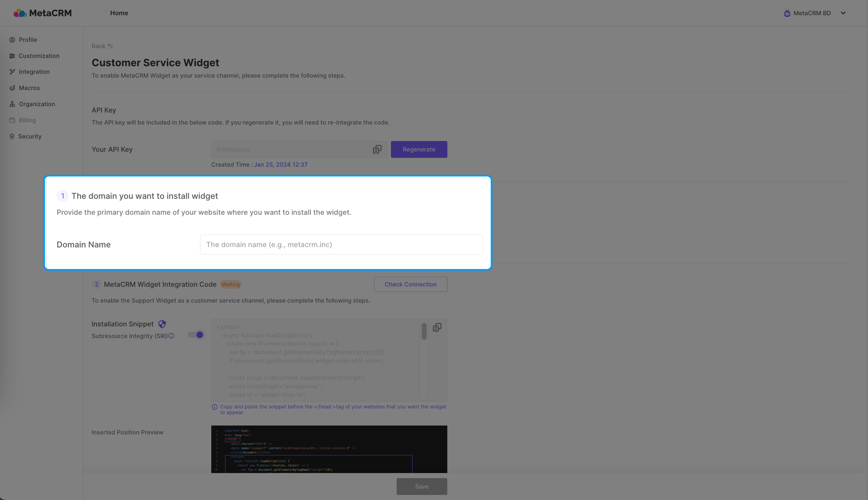
Task: Click the Macros layers icon
Action: (12, 88)
